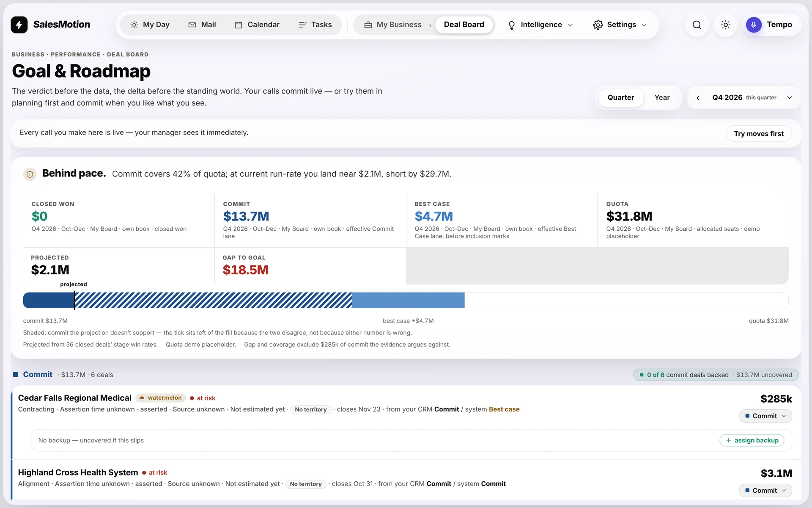Image resolution: width=812 pixels, height=508 pixels.
Task: Switch view to Year
Action: pyautogui.click(x=662, y=98)
